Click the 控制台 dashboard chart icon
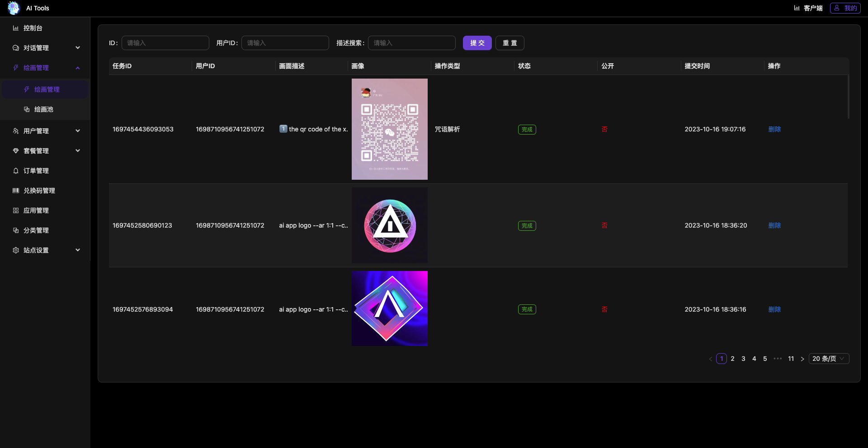 tap(16, 28)
